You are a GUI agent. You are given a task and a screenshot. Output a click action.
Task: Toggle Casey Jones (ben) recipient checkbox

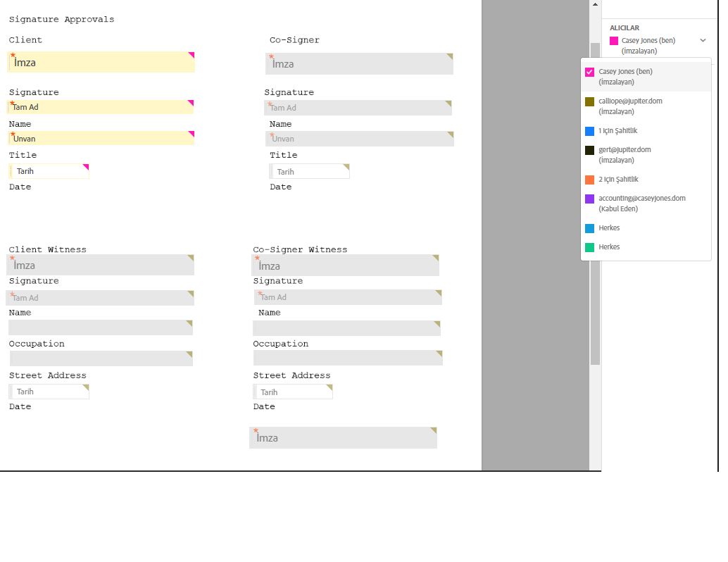589,72
